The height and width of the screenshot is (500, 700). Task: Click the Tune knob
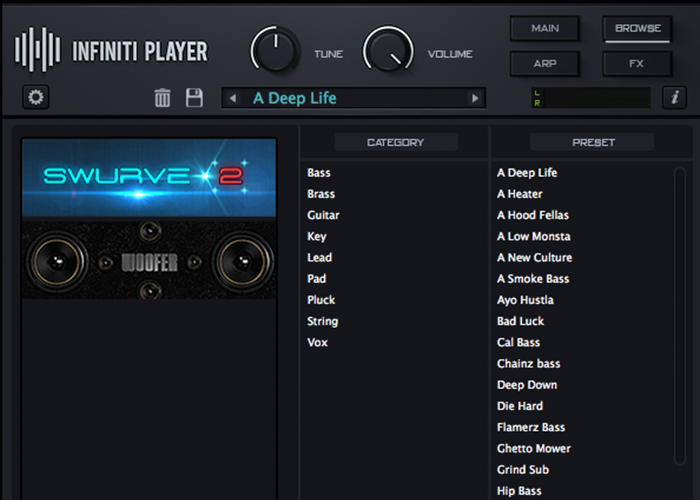(275, 50)
